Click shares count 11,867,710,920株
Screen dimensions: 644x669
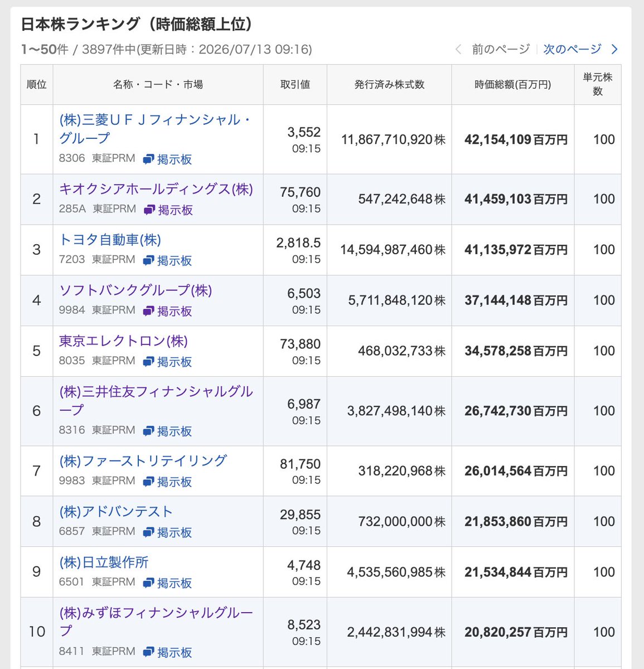click(x=394, y=139)
